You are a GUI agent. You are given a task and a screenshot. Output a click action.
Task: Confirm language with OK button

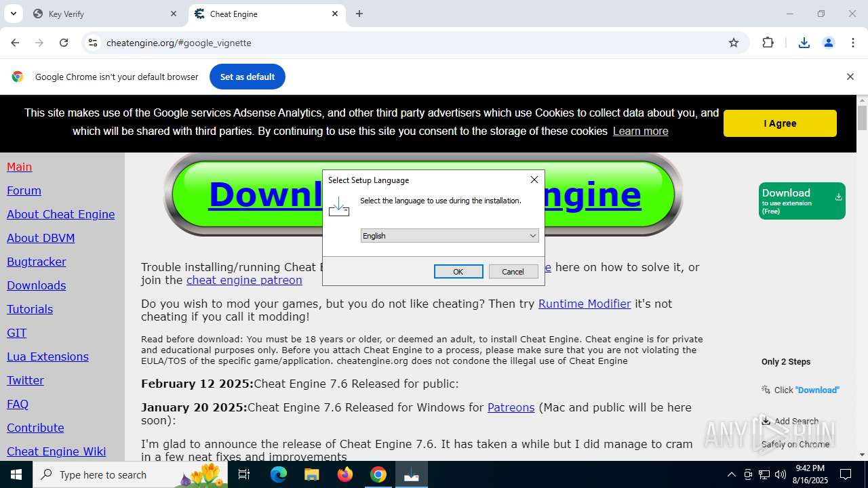(x=458, y=272)
